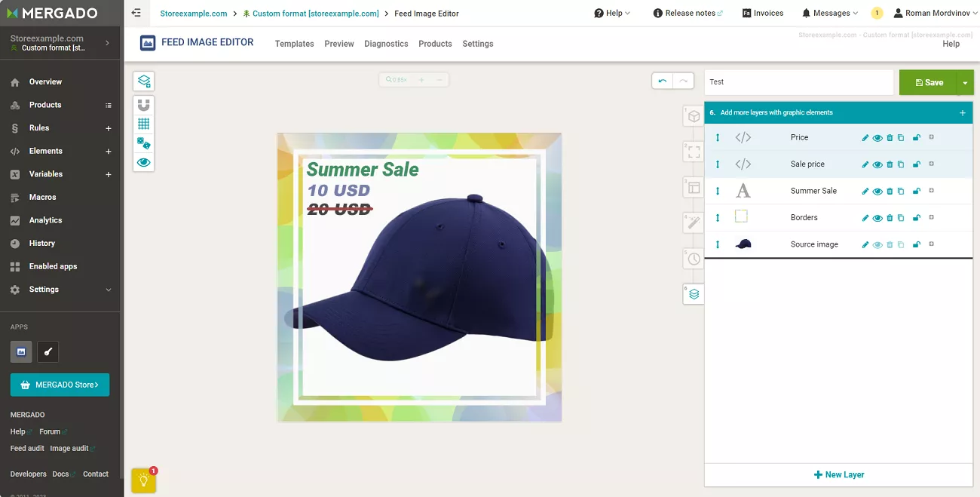Expand the Price layer plus box
This screenshot has height=497, width=980.
coord(932,137)
